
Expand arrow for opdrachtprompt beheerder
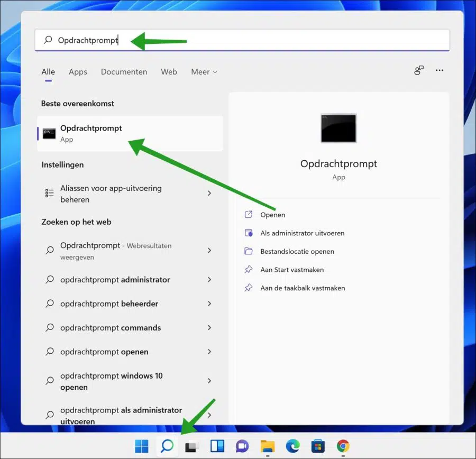click(209, 304)
